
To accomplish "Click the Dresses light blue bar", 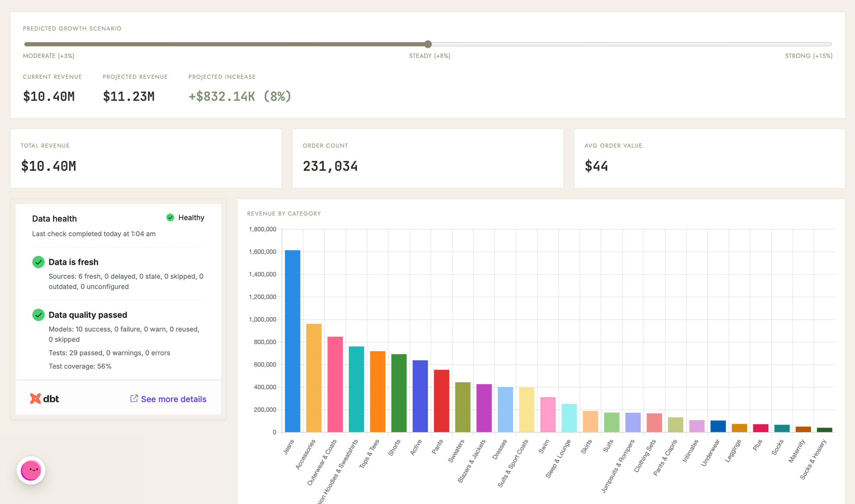I will [x=505, y=409].
